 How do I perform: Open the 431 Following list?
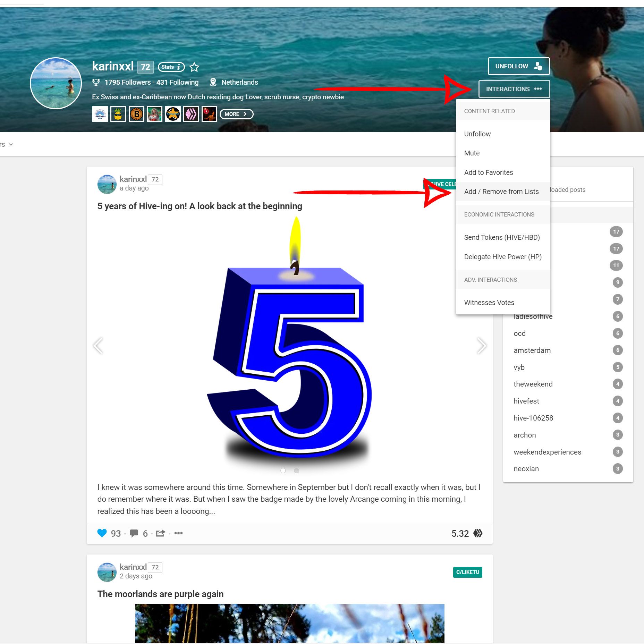pos(177,82)
